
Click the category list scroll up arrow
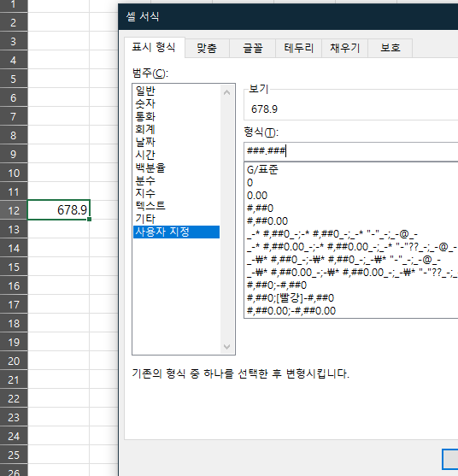coord(226,92)
